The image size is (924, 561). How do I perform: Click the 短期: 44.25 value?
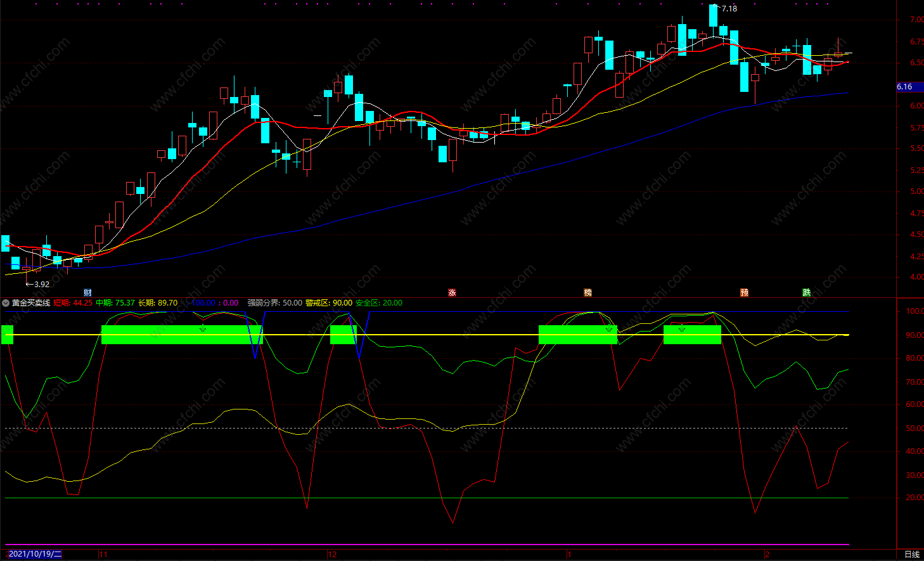coord(73,303)
